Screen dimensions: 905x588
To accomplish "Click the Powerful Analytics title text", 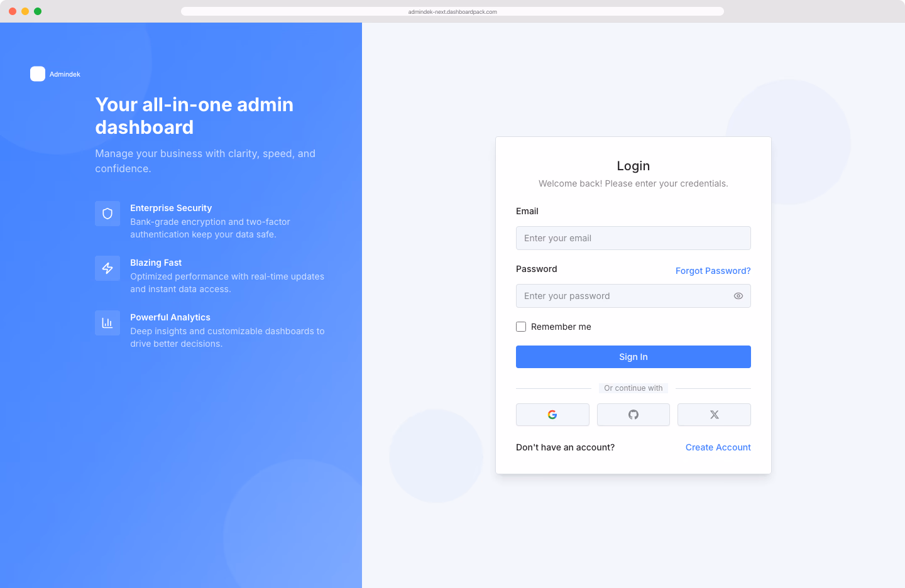I will click(170, 317).
